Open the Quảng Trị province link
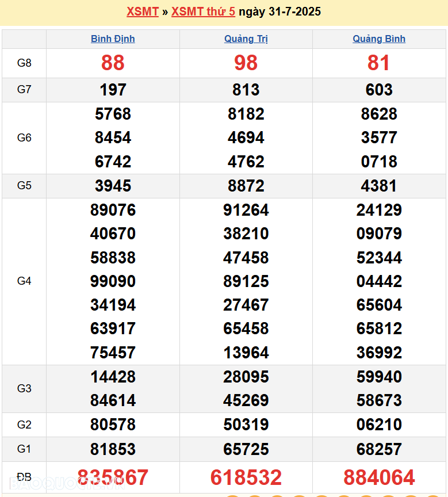Image resolution: width=448 pixels, height=497 pixels. pyautogui.click(x=246, y=39)
